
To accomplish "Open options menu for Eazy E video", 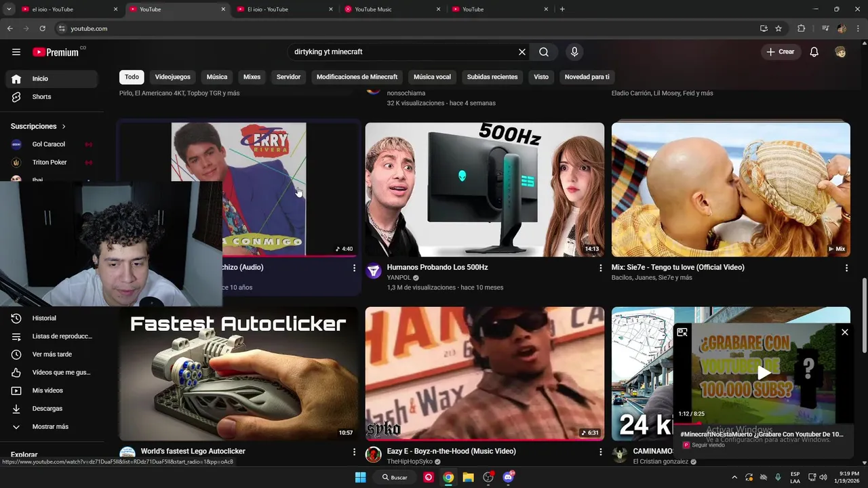I will (x=600, y=452).
